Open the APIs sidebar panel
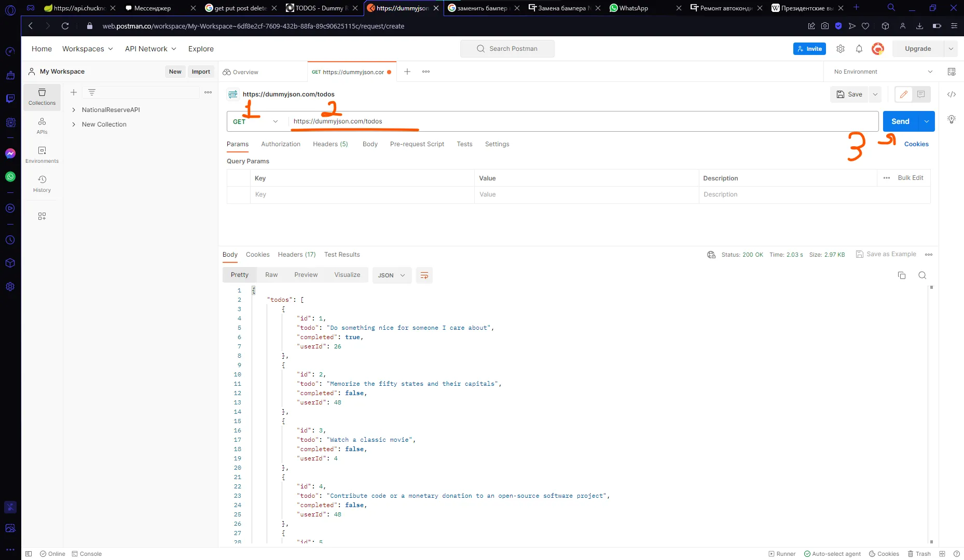Image resolution: width=964 pixels, height=560 pixels. 42,125
